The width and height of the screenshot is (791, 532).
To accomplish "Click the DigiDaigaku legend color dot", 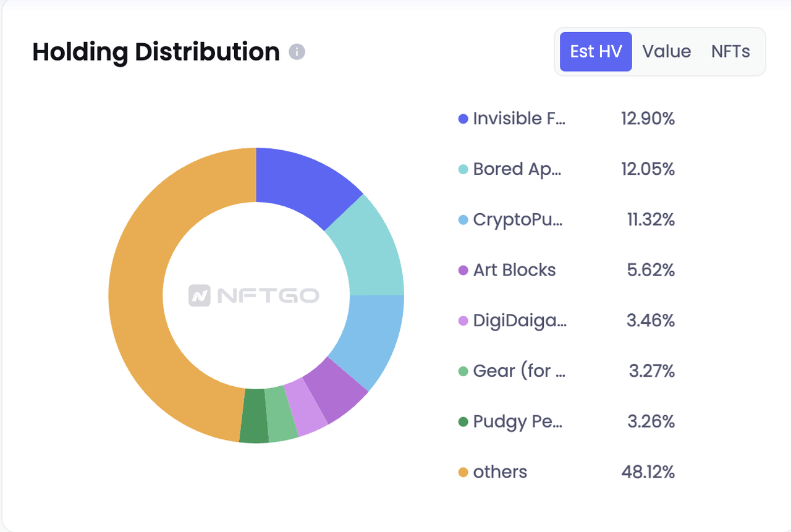I will 463,321.
